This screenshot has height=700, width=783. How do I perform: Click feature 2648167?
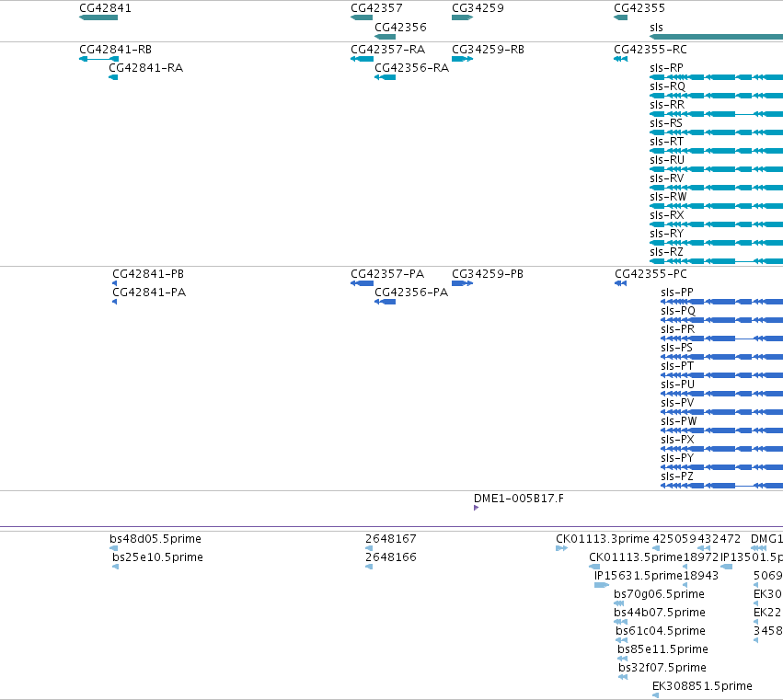pos(369,548)
